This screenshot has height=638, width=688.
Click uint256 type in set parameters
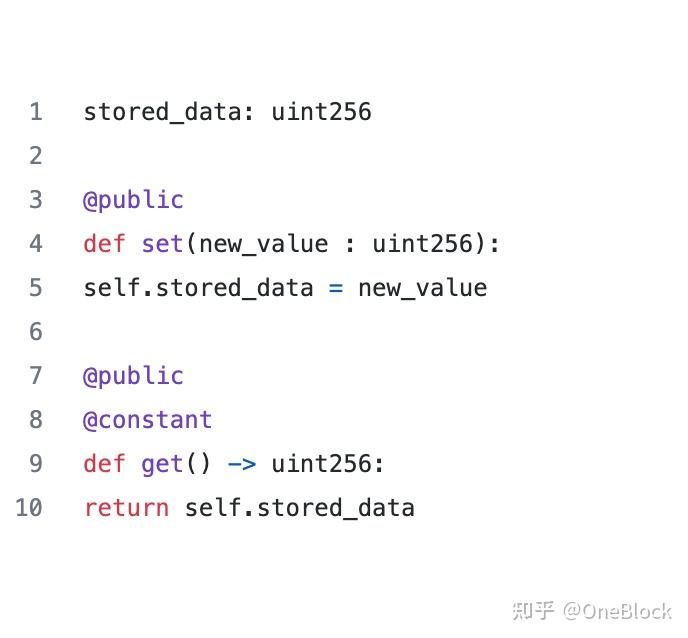(423, 244)
